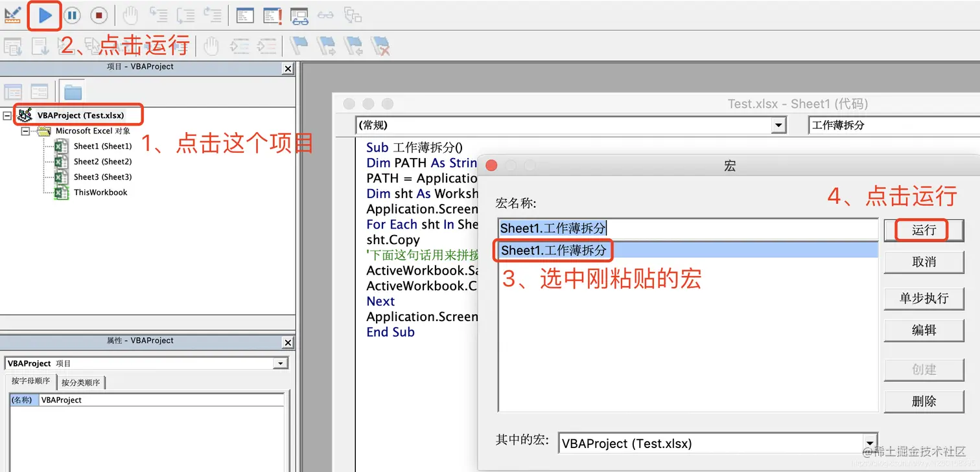Pause execution with the Break button
The width and height of the screenshot is (980, 472).
point(72,15)
